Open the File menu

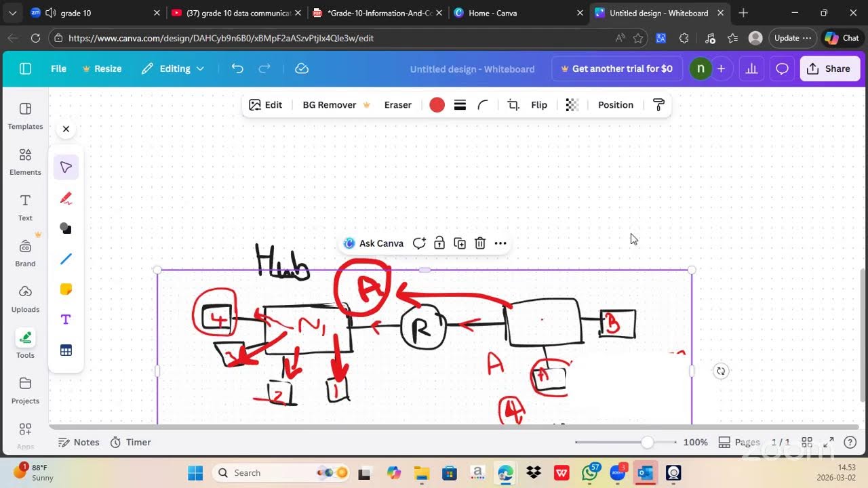pyautogui.click(x=58, y=68)
